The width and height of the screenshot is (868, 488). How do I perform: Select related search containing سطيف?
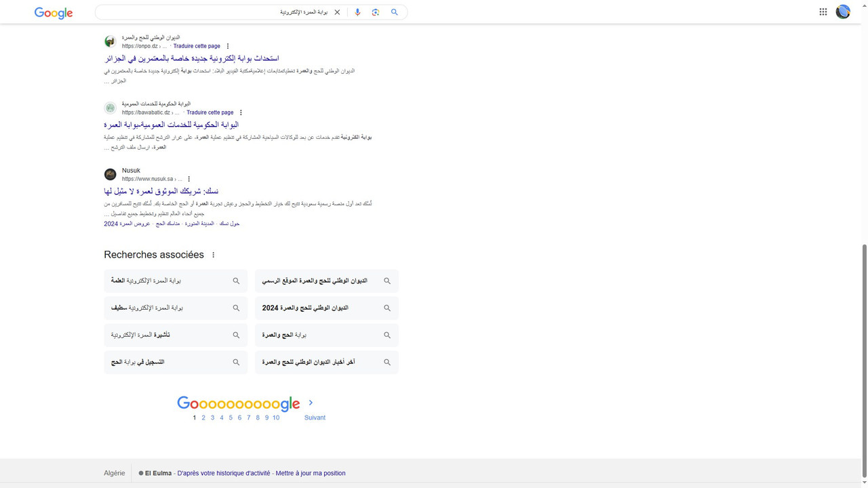pyautogui.click(x=176, y=308)
